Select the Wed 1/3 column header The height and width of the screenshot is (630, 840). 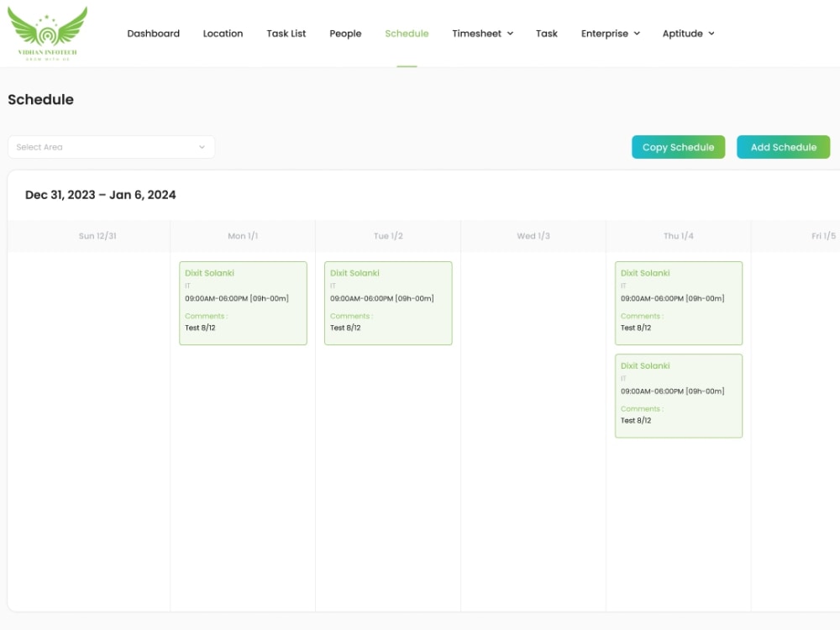(x=533, y=236)
